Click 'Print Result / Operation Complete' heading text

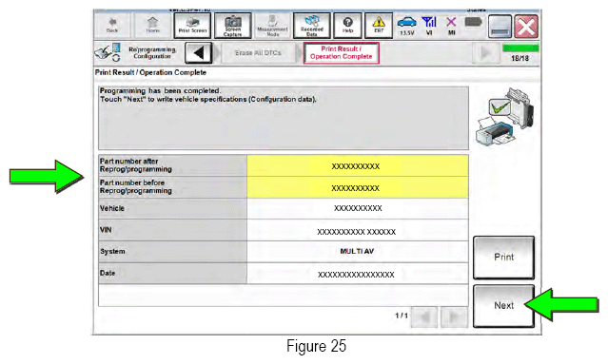pyautogui.click(x=150, y=72)
